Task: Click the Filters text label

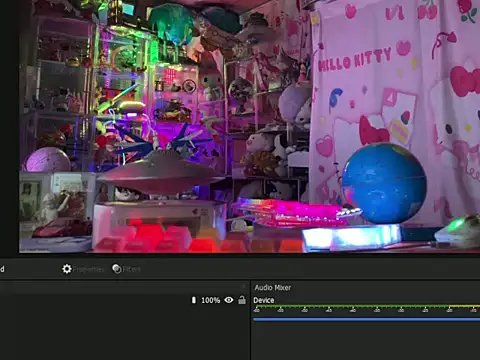Action: (x=132, y=269)
